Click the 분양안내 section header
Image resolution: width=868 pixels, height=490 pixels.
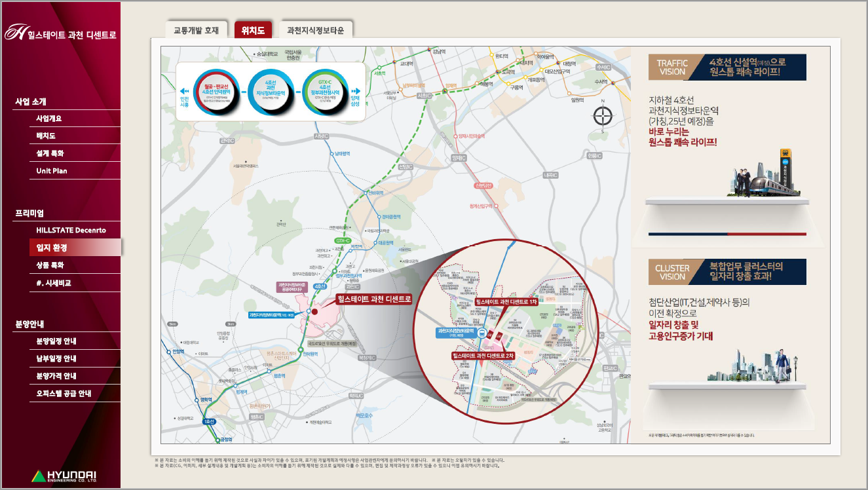29,324
